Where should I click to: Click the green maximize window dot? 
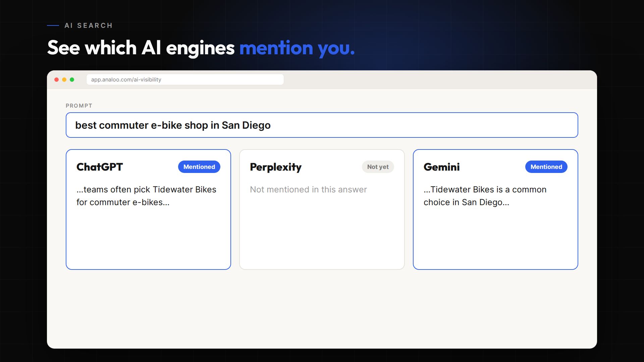pyautogui.click(x=72, y=79)
